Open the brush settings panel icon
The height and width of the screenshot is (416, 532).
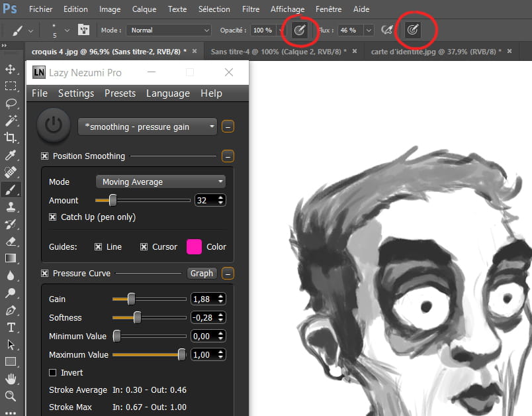83,30
